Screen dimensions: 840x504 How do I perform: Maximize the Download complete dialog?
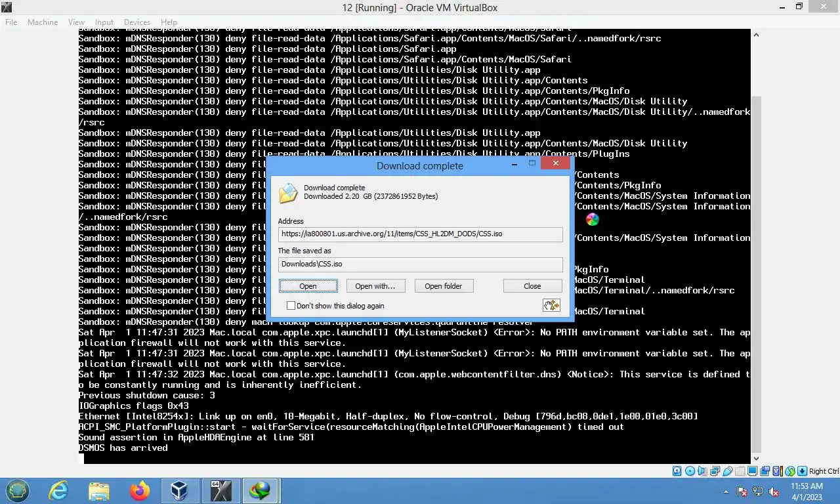532,163
